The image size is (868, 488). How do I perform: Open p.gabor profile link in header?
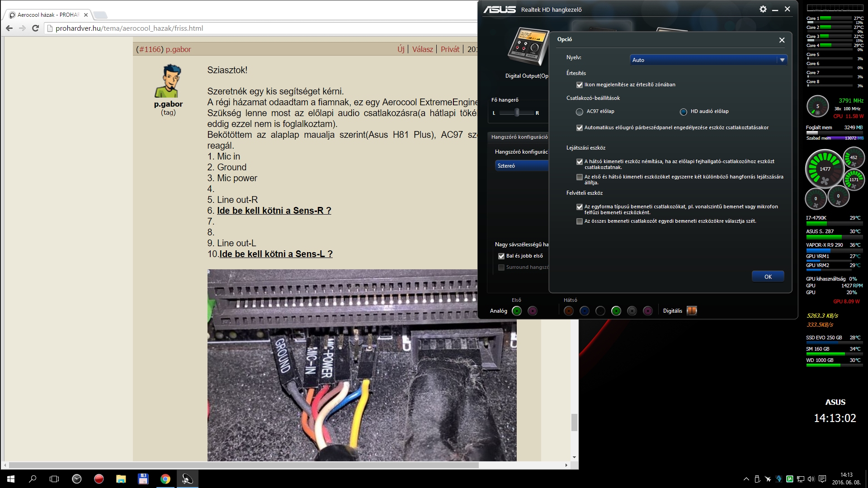pos(178,49)
